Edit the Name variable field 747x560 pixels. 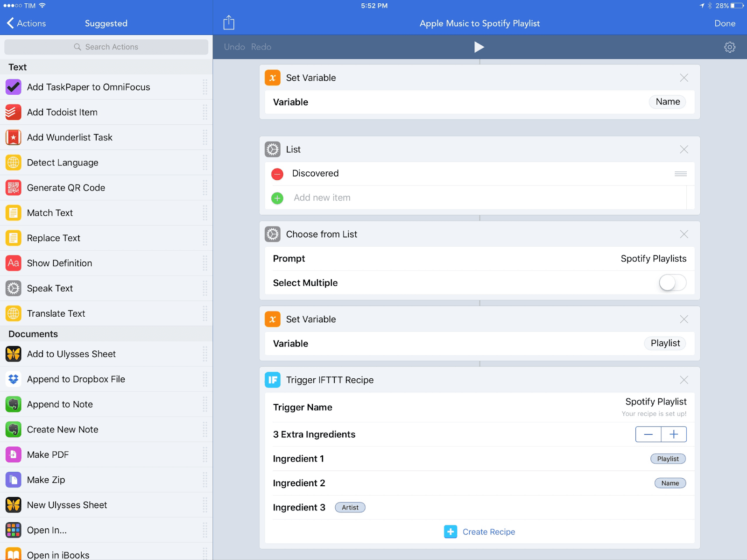pyautogui.click(x=668, y=102)
